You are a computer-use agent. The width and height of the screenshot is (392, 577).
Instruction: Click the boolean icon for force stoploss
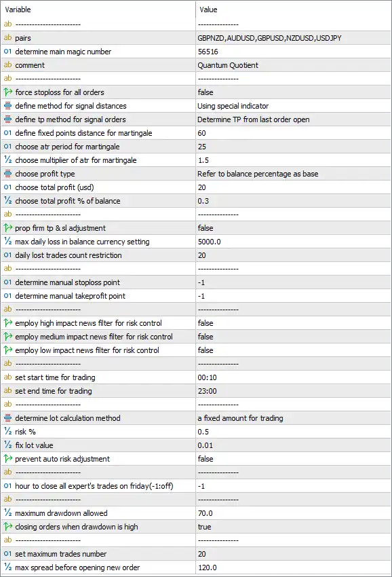click(x=7, y=92)
